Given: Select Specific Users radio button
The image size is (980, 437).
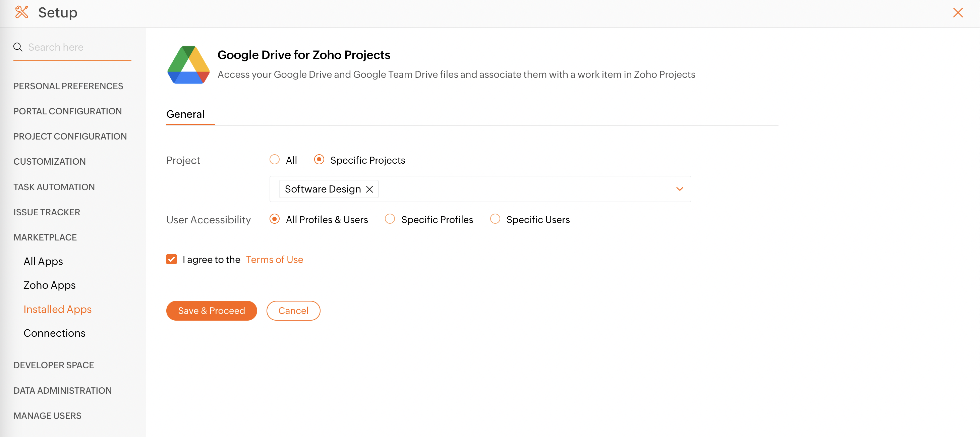Looking at the screenshot, I should 495,219.
